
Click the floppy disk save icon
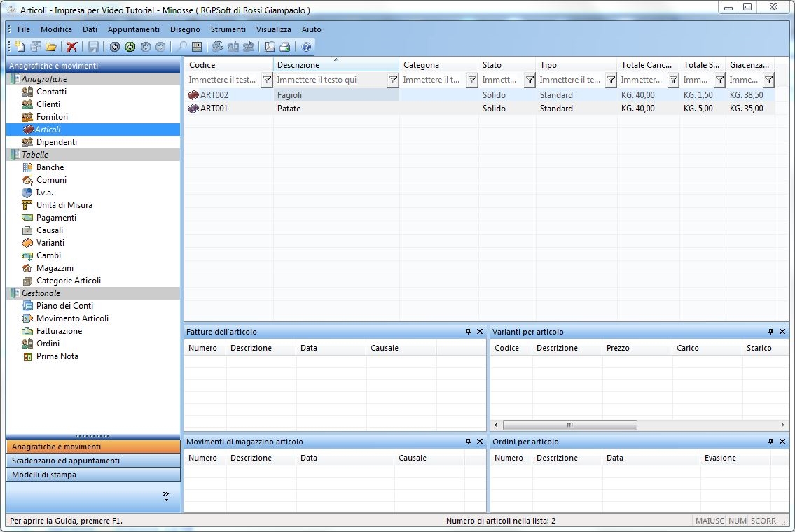coord(93,47)
